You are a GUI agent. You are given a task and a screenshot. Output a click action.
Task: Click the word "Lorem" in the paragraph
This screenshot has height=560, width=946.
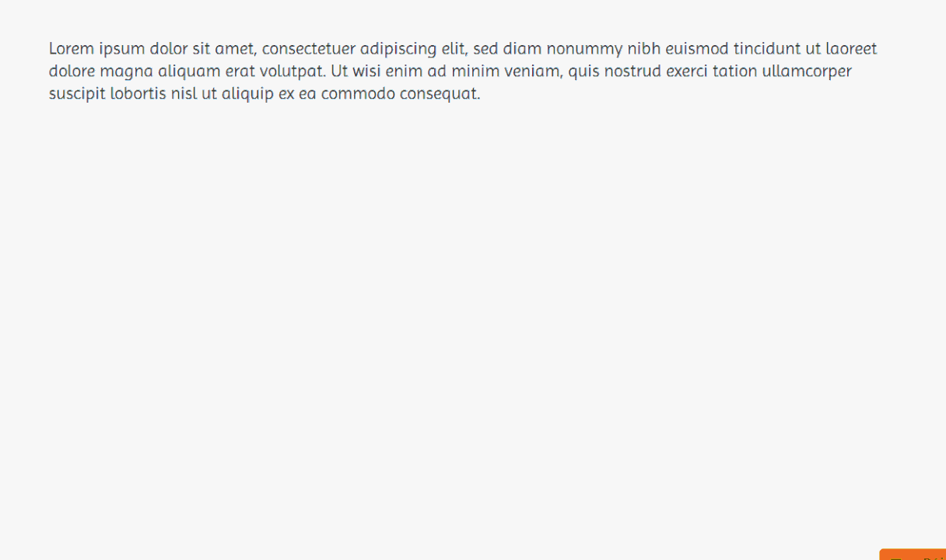[x=72, y=49]
